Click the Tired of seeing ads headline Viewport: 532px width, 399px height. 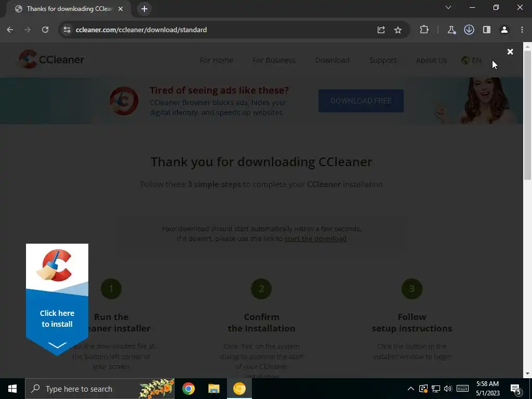click(x=219, y=90)
